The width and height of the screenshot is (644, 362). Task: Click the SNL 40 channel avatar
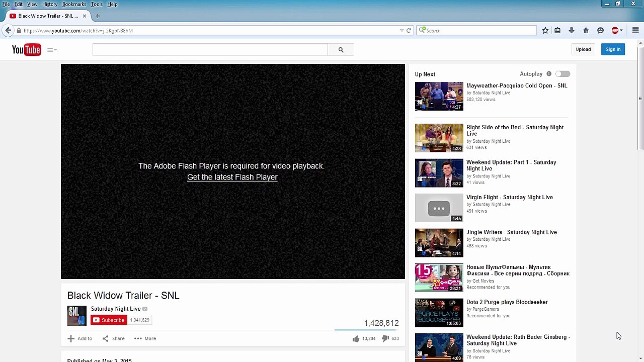pyautogui.click(x=77, y=316)
